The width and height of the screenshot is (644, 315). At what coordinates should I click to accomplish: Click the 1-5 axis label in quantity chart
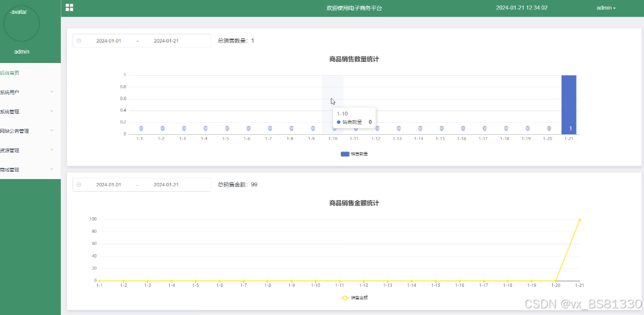[x=226, y=139]
